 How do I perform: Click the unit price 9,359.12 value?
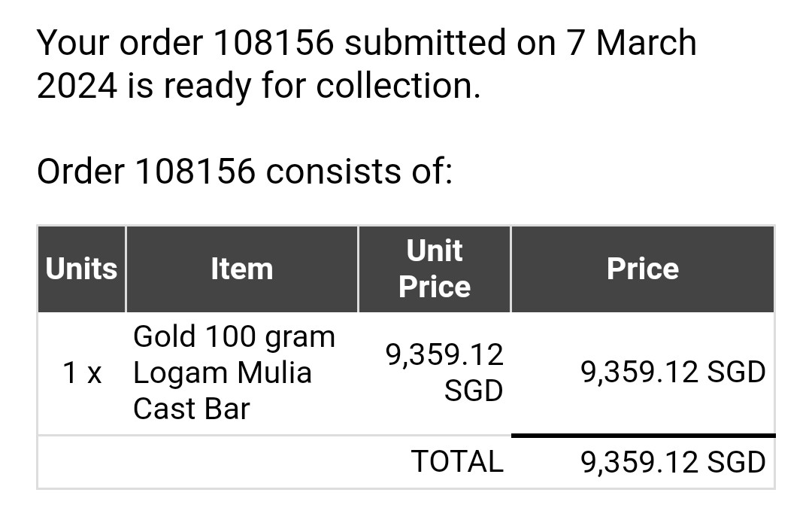pyautogui.click(x=444, y=354)
